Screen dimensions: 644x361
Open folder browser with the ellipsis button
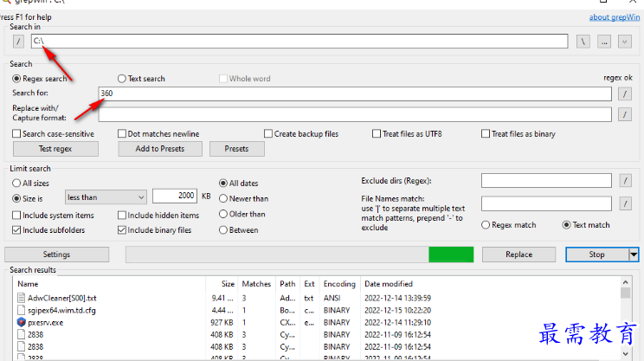[604, 42]
